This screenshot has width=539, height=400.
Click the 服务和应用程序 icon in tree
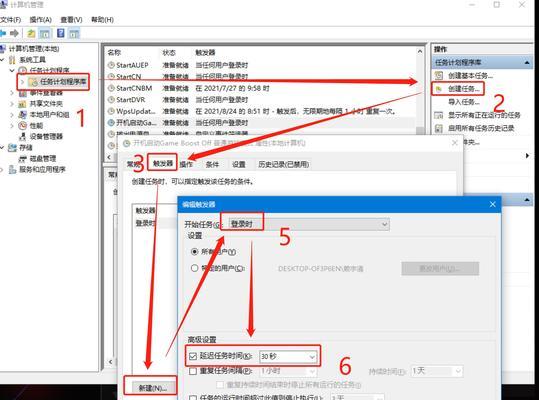12,169
